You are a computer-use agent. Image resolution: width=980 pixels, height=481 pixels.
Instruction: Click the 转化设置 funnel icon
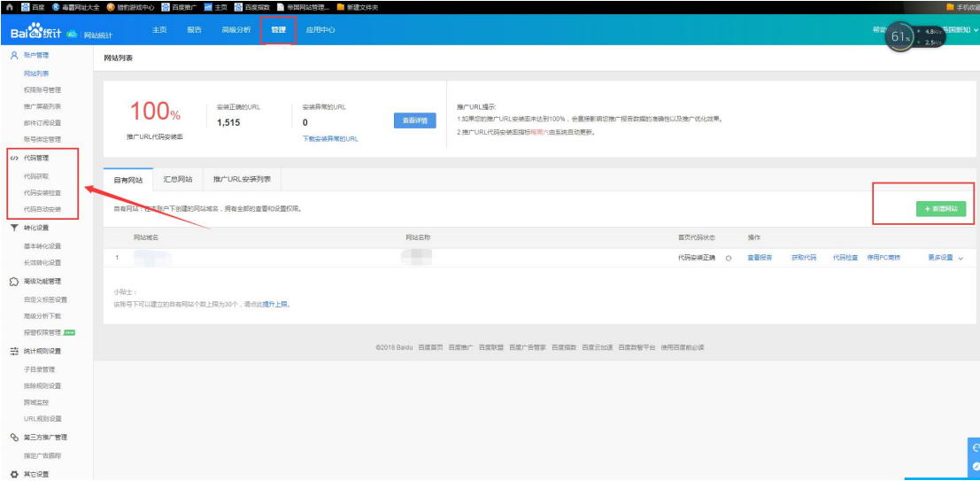tap(14, 228)
